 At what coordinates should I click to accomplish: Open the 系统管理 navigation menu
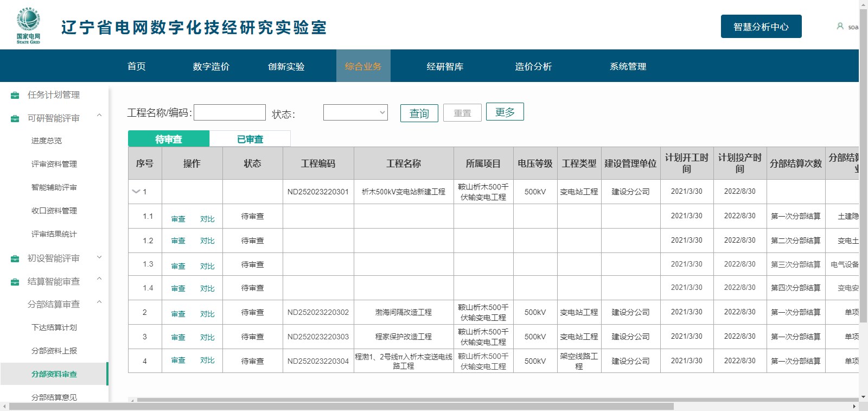[628, 66]
